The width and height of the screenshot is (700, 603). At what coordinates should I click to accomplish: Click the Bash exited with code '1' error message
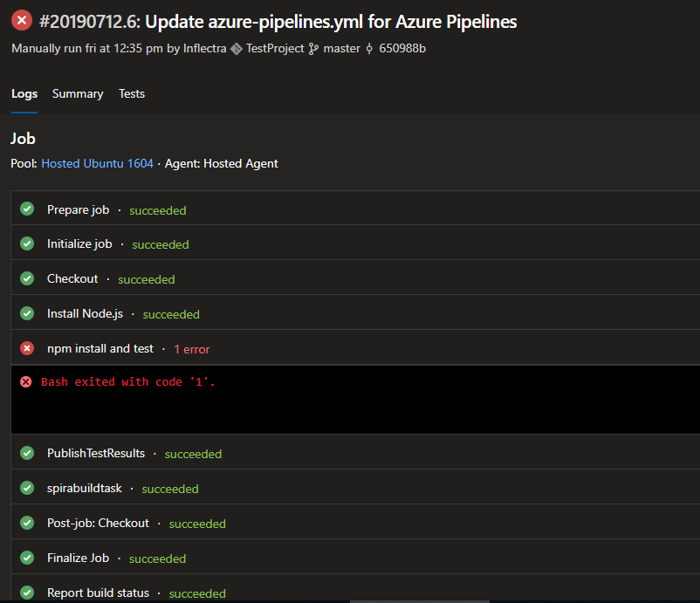[x=128, y=382]
